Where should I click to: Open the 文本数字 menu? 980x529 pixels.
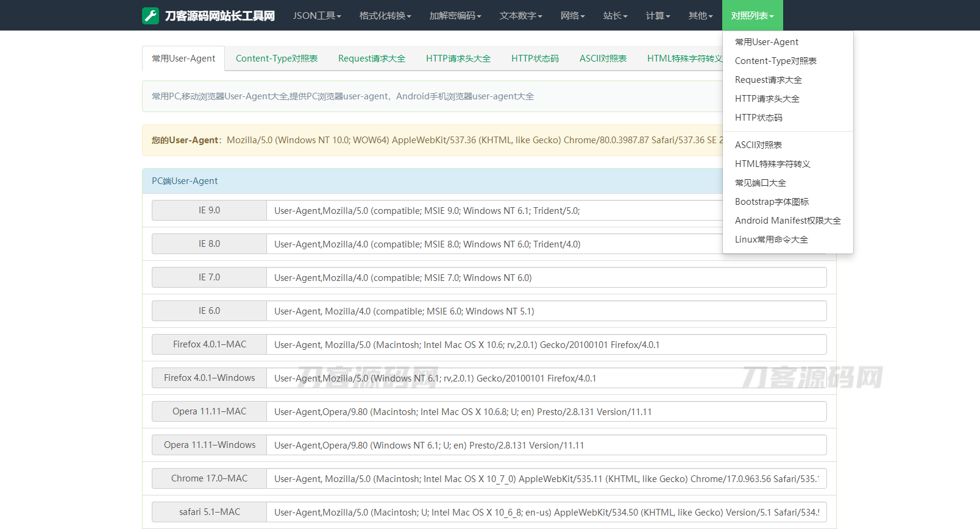[520, 16]
